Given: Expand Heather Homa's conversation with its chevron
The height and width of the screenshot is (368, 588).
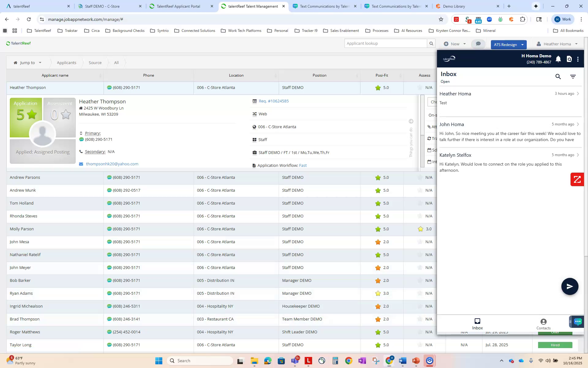Looking at the screenshot, I should pyautogui.click(x=578, y=94).
